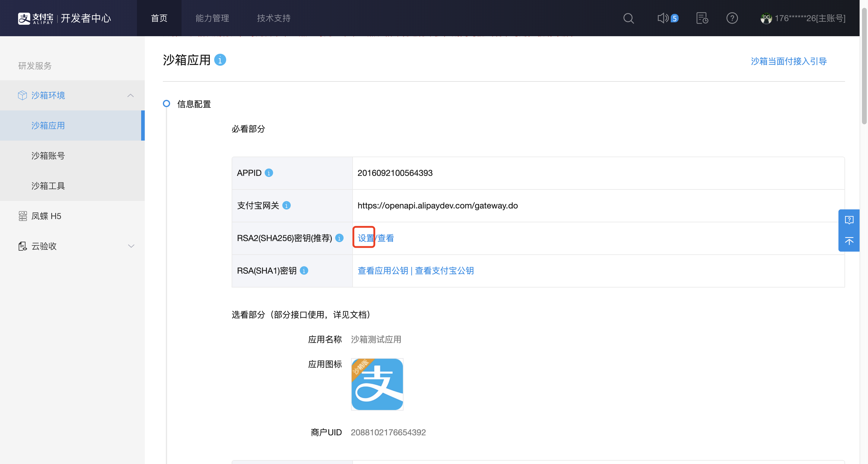The height and width of the screenshot is (464, 868).
Task: Click info icon beside RSA(SHA1)密钥
Action: pos(304,271)
